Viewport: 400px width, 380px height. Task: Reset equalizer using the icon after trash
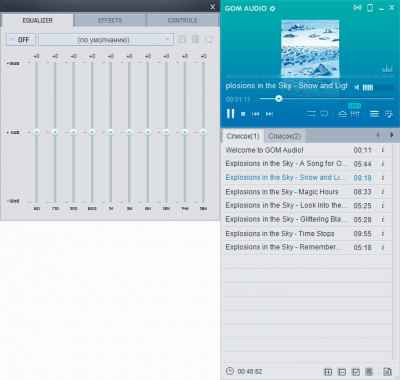(x=209, y=40)
